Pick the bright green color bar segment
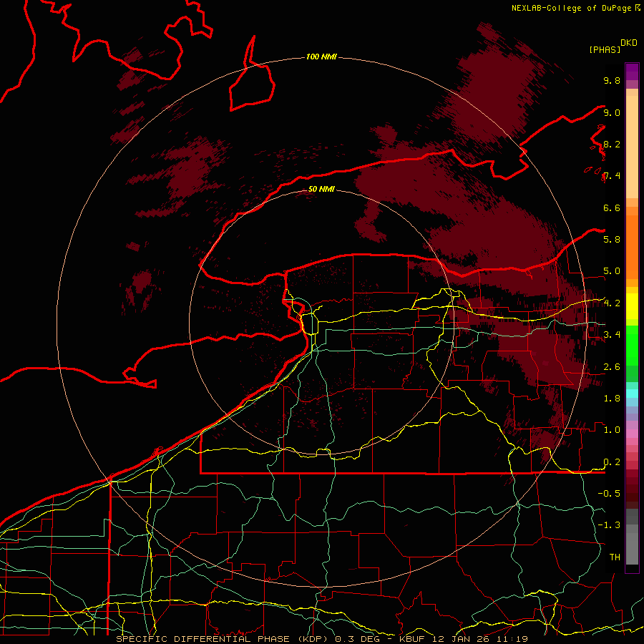Image resolution: width=644 pixels, height=644 pixels. tap(632, 345)
